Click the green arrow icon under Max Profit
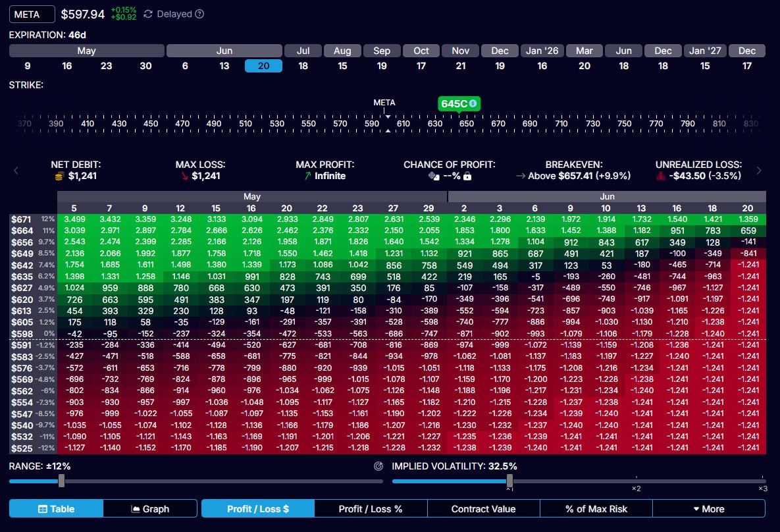Screen dimensions: 780x532 click(308, 176)
